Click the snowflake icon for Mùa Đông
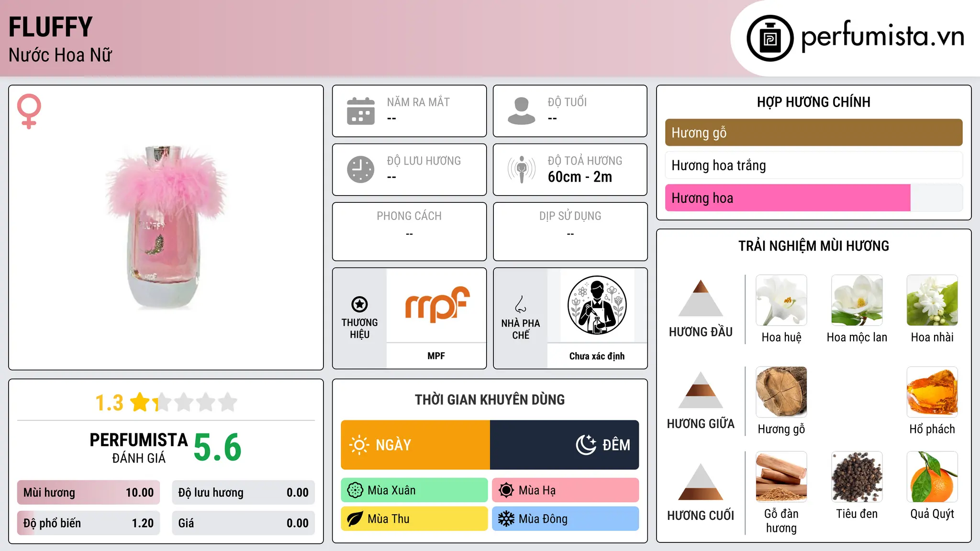This screenshot has width=980, height=551. (506, 519)
